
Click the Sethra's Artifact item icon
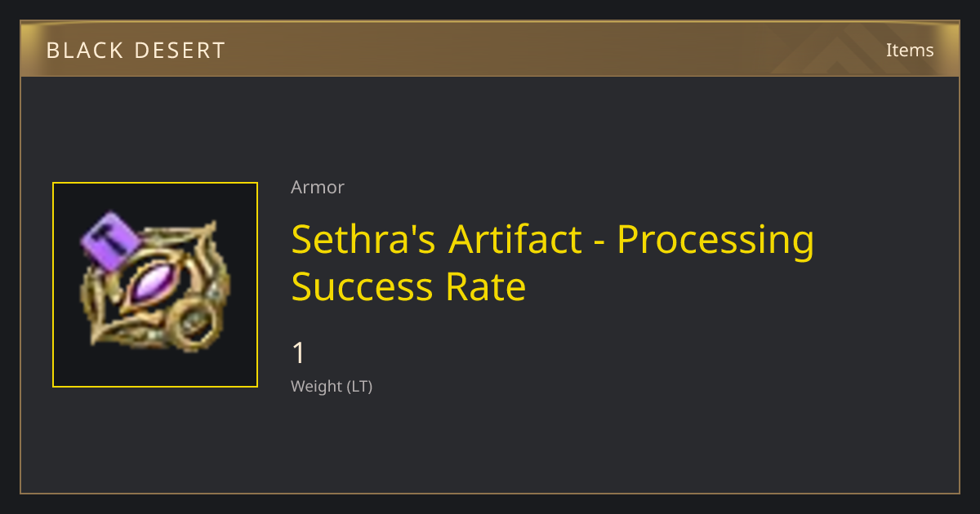coord(155,285)
